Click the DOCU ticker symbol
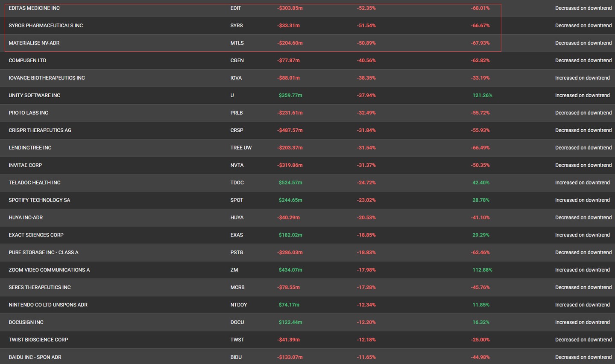This screenshot has height=364, width=615. click(237, 323)
